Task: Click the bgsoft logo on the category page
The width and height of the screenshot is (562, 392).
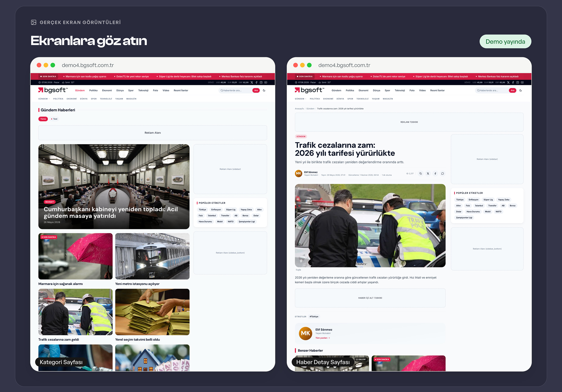Action: pos(53,90)
